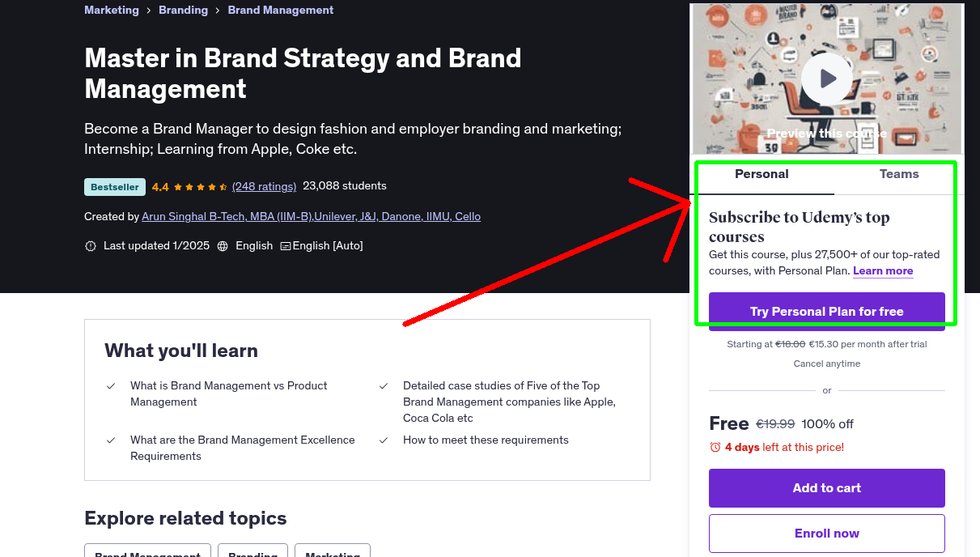Click the course title heading

click(x=303, y=73)
